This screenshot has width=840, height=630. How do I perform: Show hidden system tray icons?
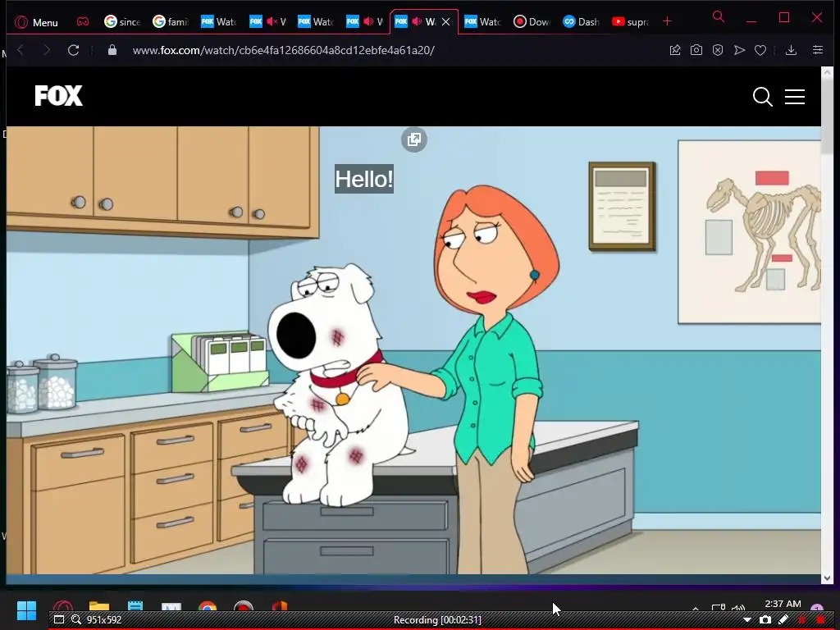[696, 608]
